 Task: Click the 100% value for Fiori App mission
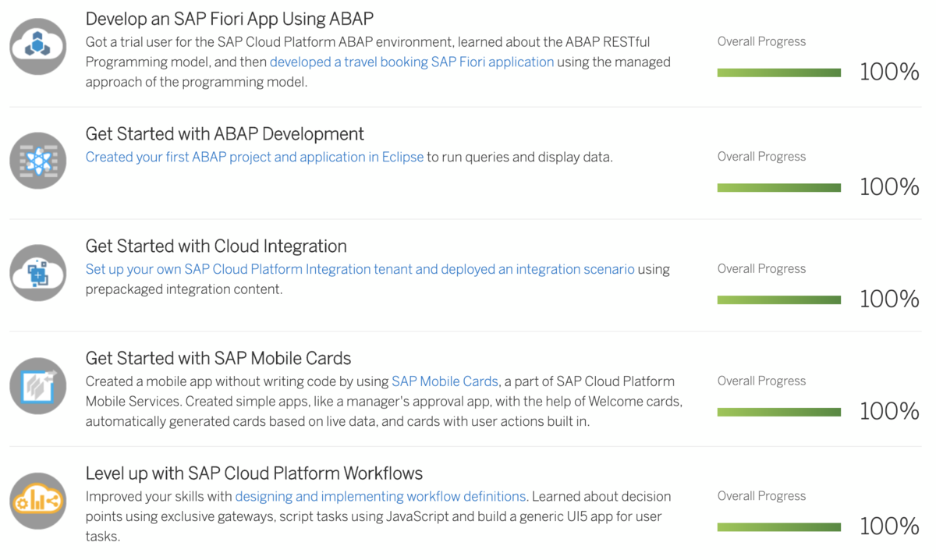point(889,73)
